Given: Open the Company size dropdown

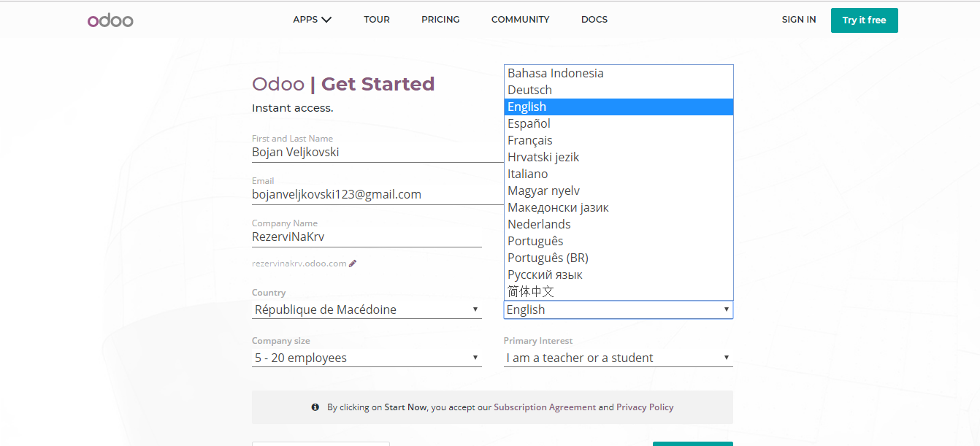Looking at the screenshot, I should click(367, 358).
